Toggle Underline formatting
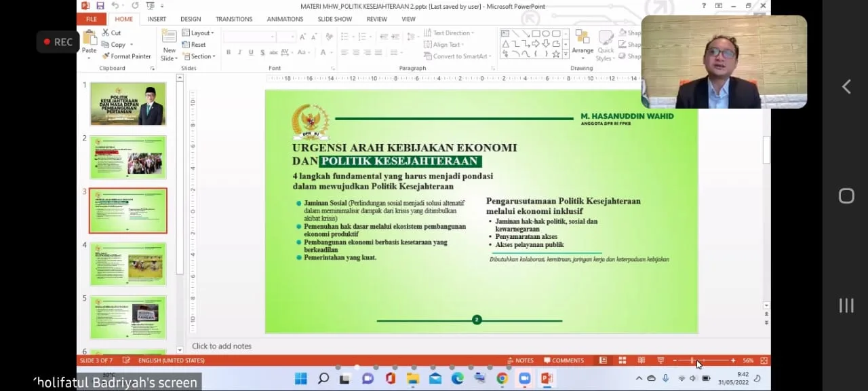Image resolution: width=868 pixels, height=391 pixels. (x=251, y=52)
